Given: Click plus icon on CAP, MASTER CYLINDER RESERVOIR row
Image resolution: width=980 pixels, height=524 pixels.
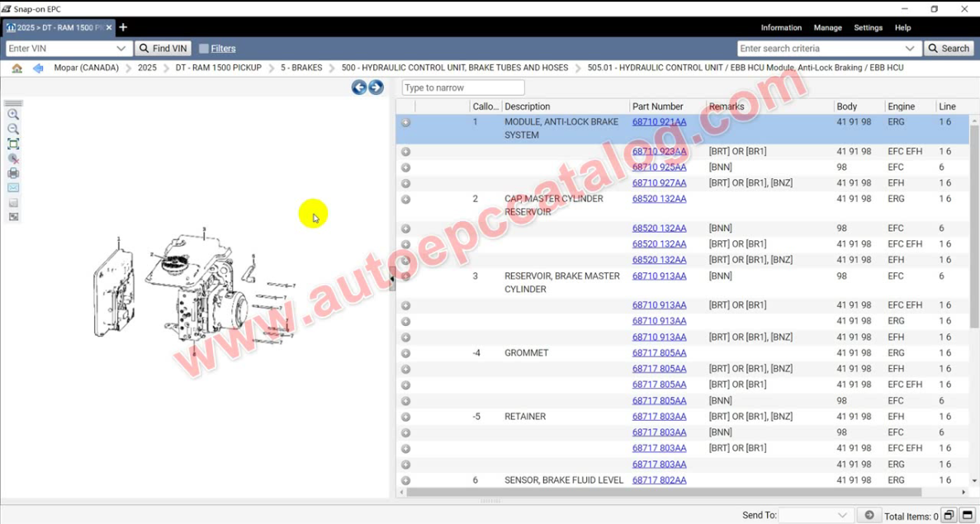Looking at the screenshot, I should click(x=405, y=199).
